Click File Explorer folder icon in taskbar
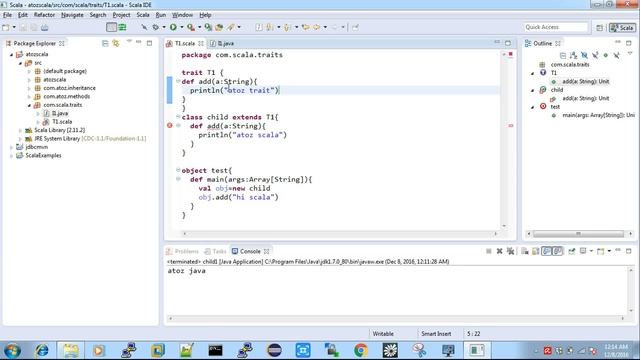This screenshot has width=640, height=360. [x=71, y=350]
